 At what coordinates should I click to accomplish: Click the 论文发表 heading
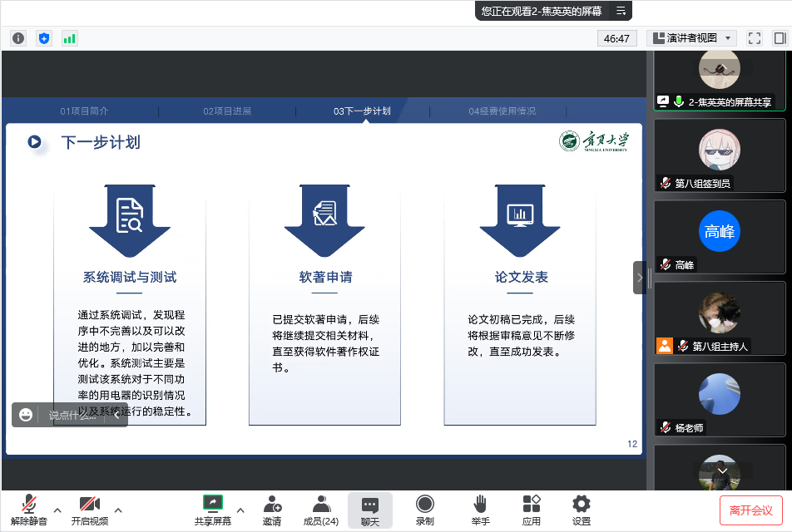tap(521, 277)
